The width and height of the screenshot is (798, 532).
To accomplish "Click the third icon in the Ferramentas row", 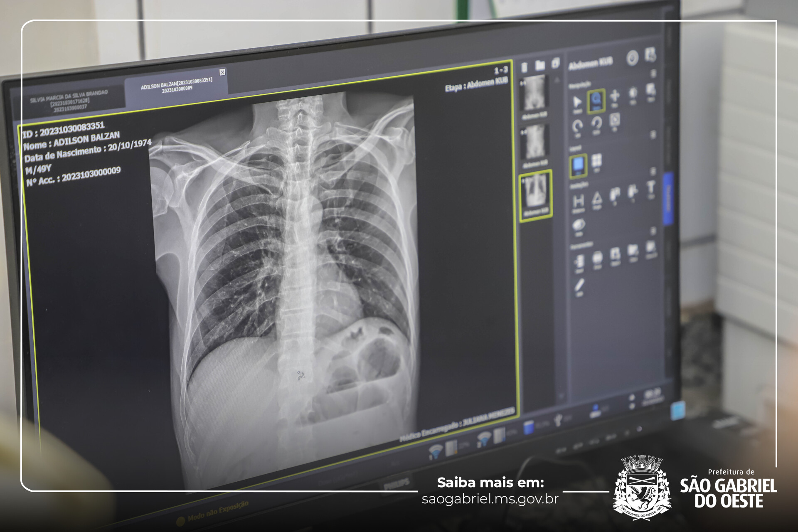I will click(x=615, y=256).
